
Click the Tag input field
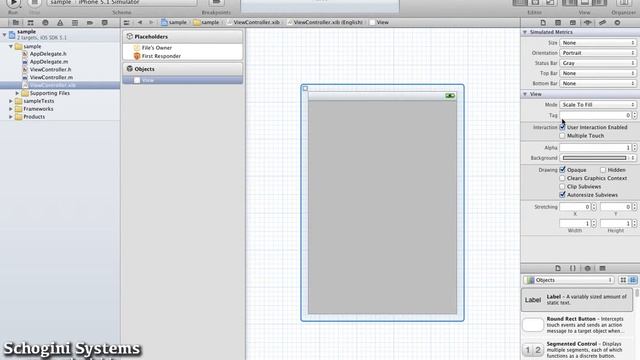click(595, 115)
